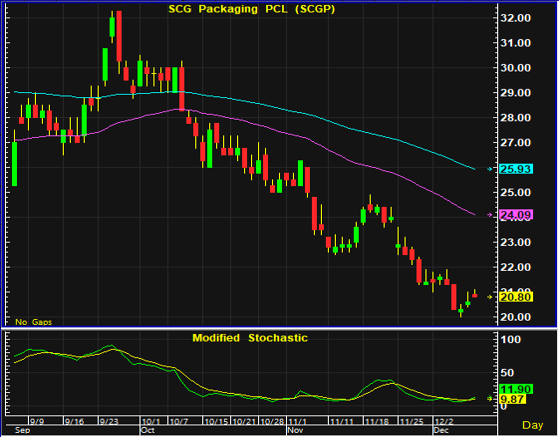Click the yellow 9.87 stochastic value label

513,399
